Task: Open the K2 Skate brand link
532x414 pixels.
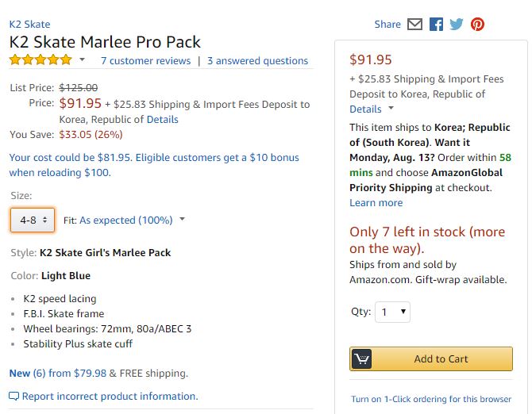Action: point(30,25)
